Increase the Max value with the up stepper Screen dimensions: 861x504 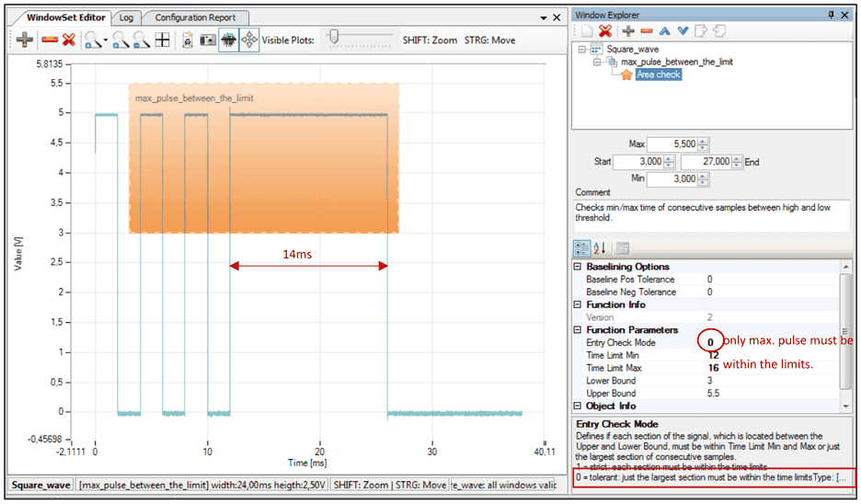[703, 141]
